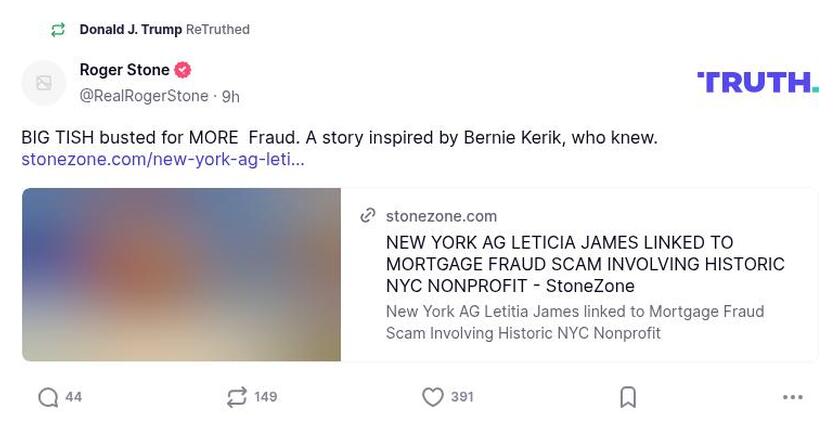Open the 9h post timestamp
840x441 pixels.
[230, 97]
